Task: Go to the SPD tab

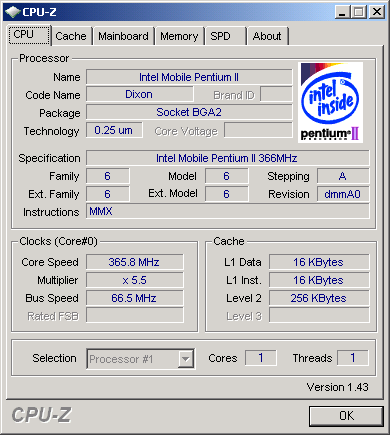Action: pos(225,36)
